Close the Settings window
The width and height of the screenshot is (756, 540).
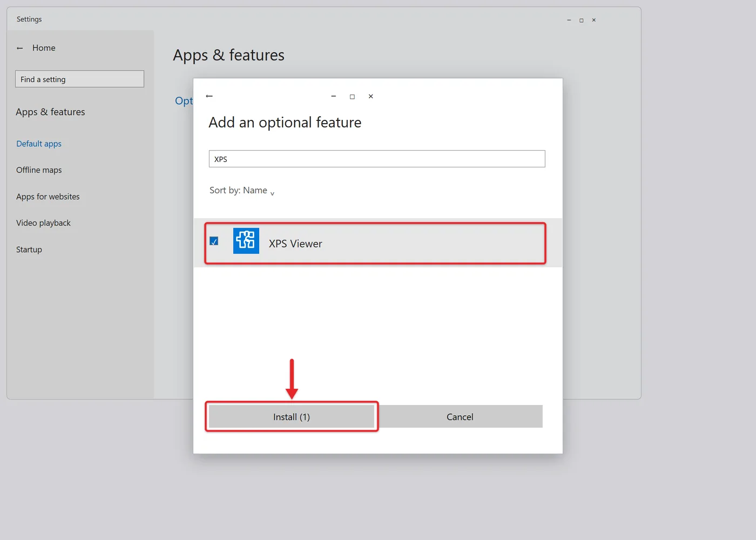coord(594,20)
